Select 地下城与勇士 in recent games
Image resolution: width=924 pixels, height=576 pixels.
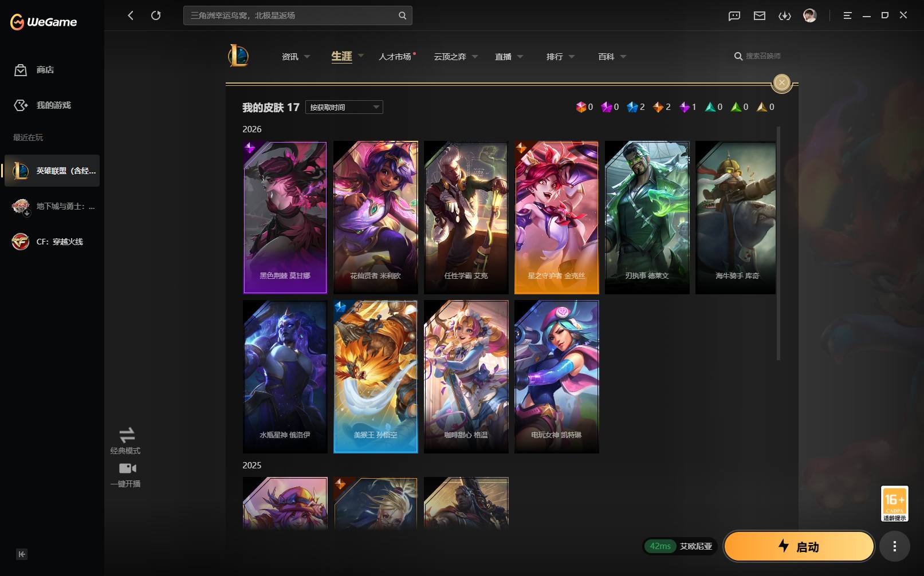(x=52, y=206)
